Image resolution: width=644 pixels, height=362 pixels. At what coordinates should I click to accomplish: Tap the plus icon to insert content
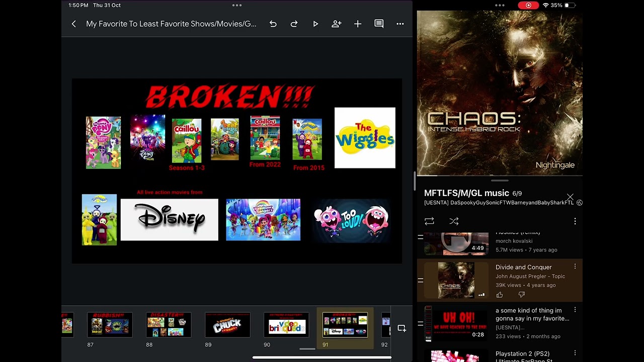point(358,24)
